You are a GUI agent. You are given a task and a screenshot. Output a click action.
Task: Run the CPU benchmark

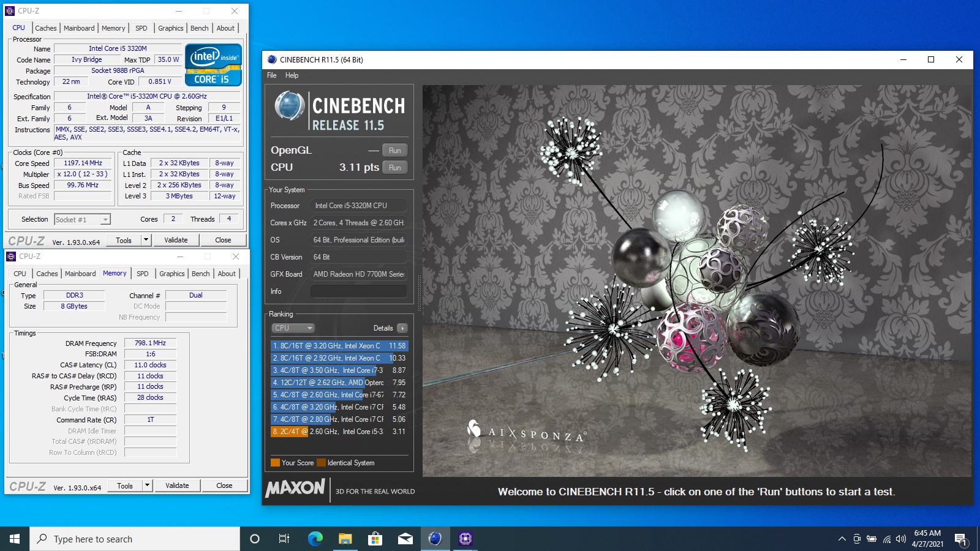click(x=395, y=168)
